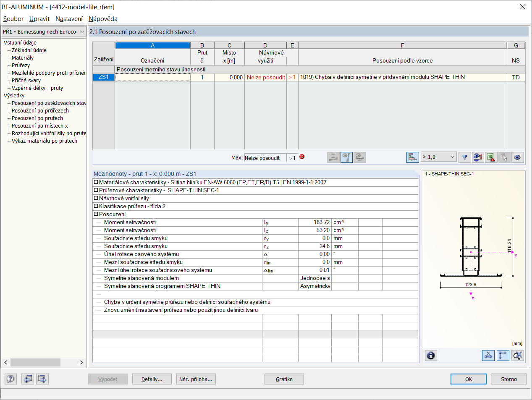Click the Excel export icon
Viewport: 532px width, 400px height.
[x=491, y=157]
